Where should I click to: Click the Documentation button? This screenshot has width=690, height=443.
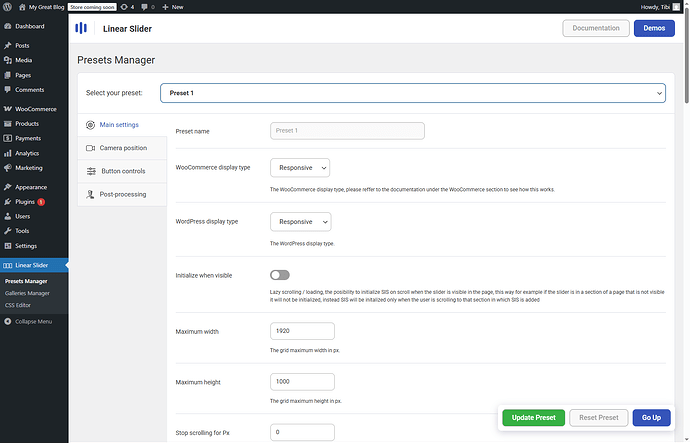click(596, 28)
